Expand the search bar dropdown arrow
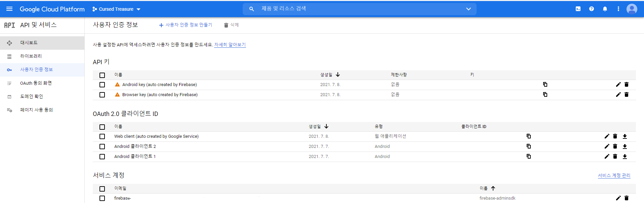 point(469,9)
